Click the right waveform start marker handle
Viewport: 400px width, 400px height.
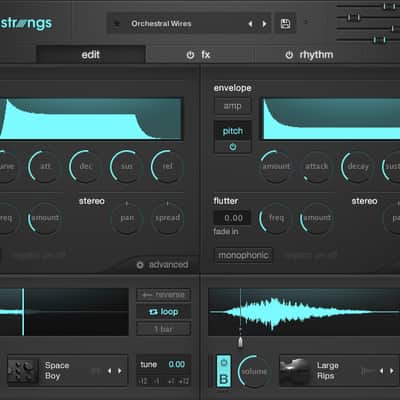240,341
